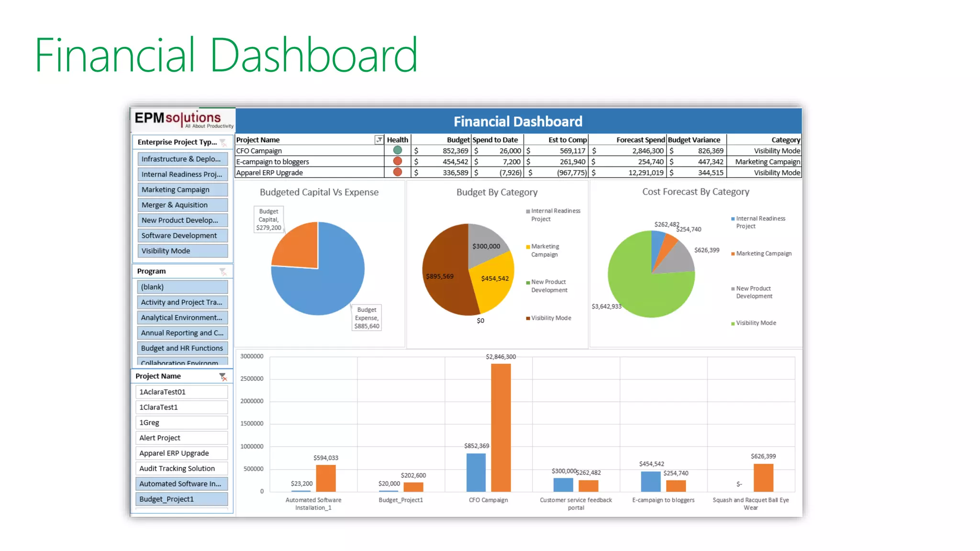This screenshot has width=980, height=551.
Task: Select Internal Readiness Proj... slicer item
Action: 182,174
